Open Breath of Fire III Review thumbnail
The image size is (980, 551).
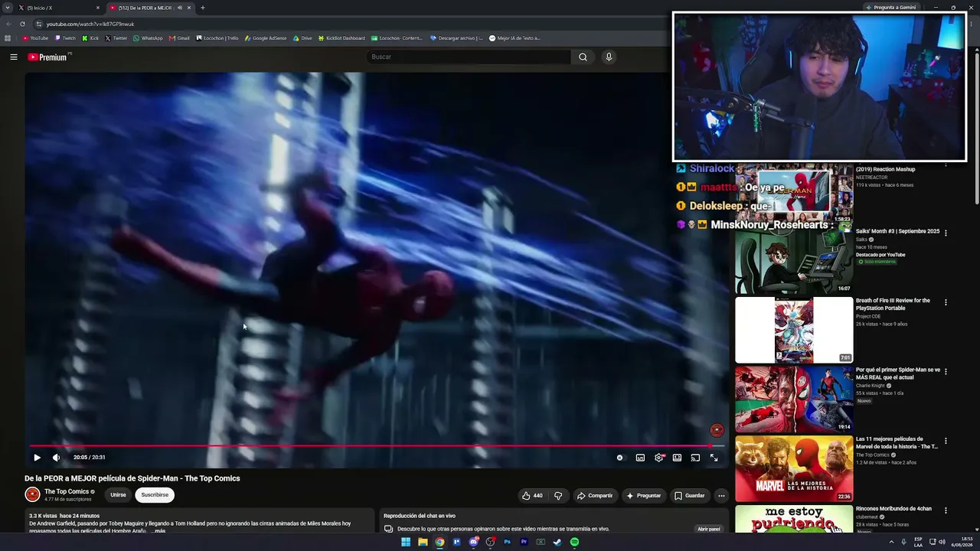[x=794, y=330]
